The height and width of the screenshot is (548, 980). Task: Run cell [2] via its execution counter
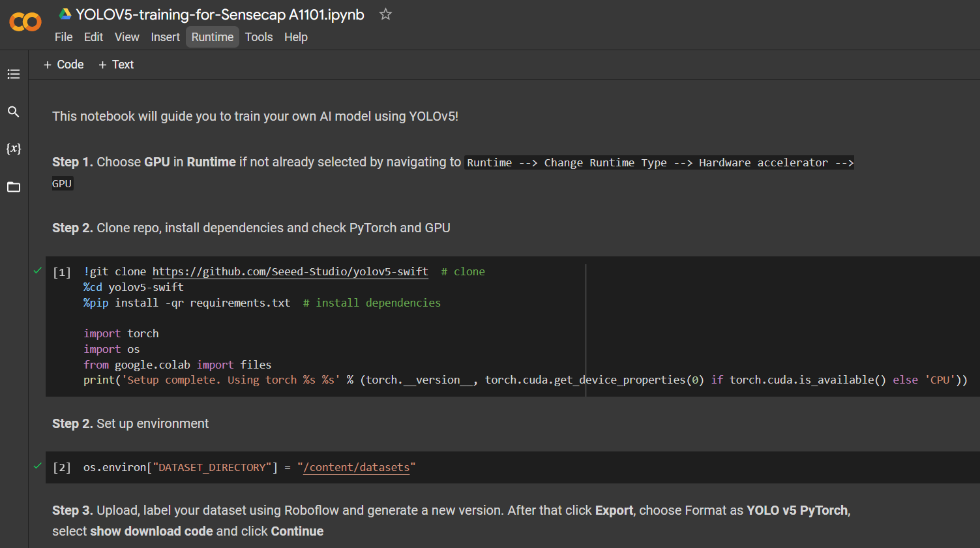tap(62, 468)
